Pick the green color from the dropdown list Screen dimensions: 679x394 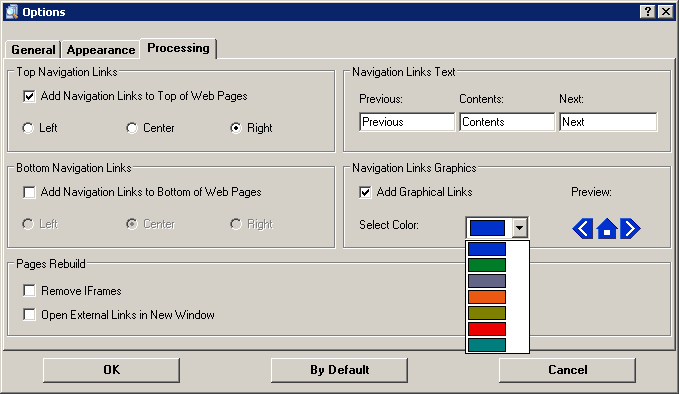(x=487, y=265)
